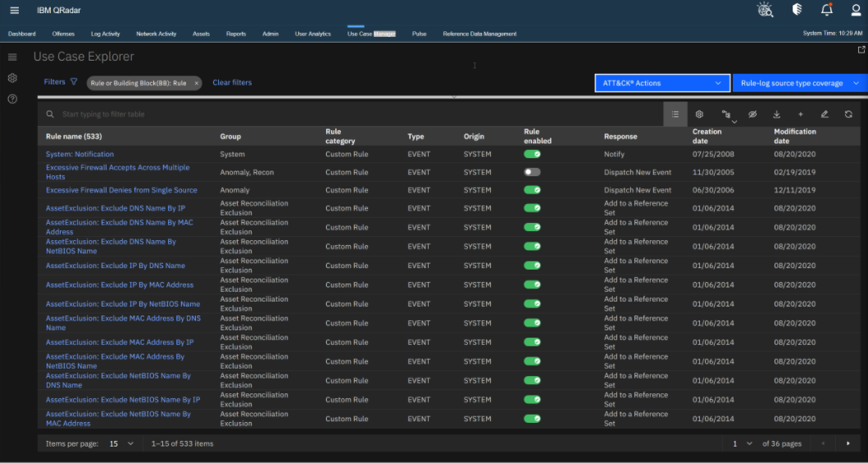868x463 pixels.
Task: Click the refresh icon in table toolbar
Action: (848, 115)
